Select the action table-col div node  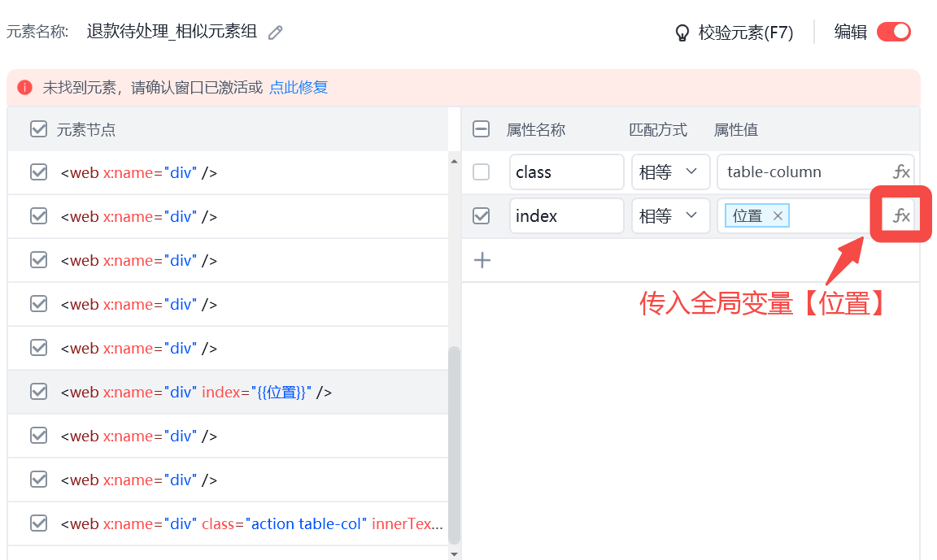[244, 524]
